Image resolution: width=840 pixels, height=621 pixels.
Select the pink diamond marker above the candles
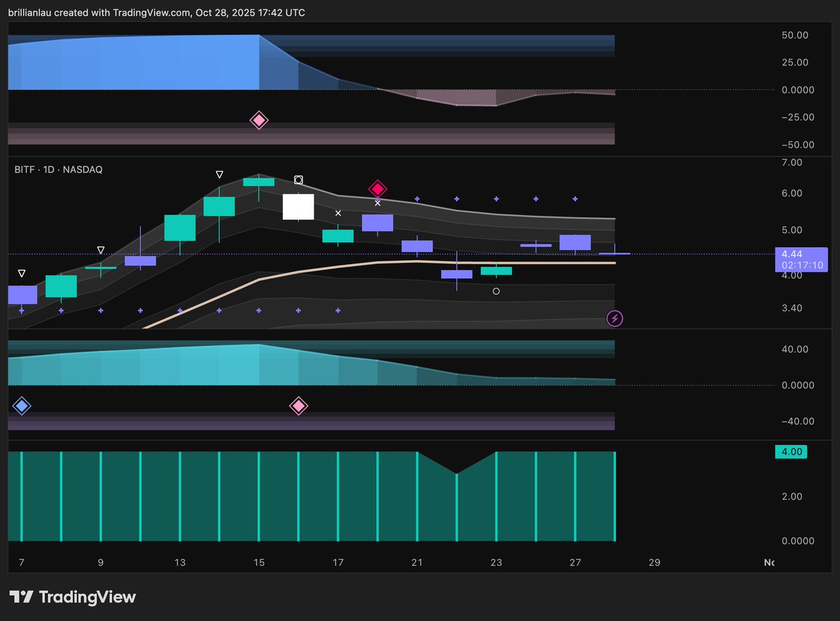click(377, 188)
